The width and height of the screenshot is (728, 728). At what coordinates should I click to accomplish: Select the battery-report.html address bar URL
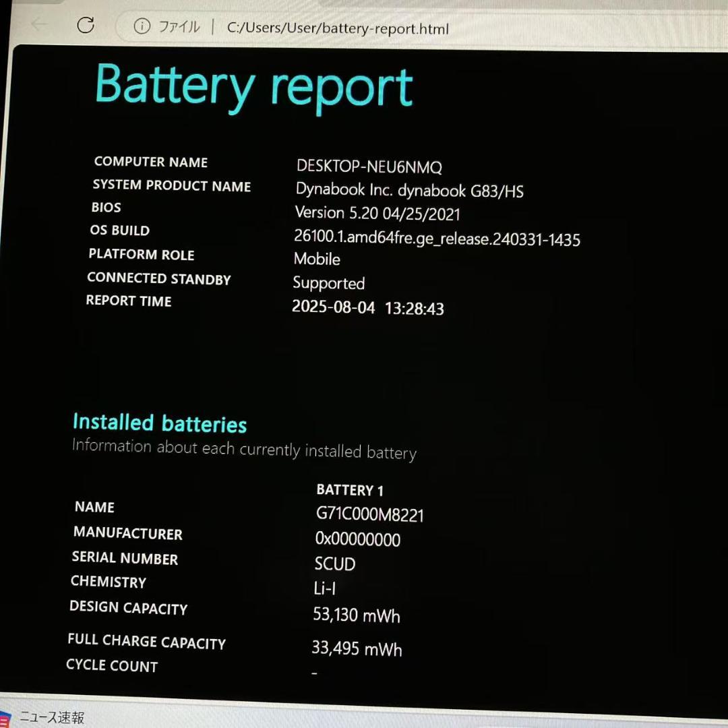pyautogui.click(x=337, y=29)
